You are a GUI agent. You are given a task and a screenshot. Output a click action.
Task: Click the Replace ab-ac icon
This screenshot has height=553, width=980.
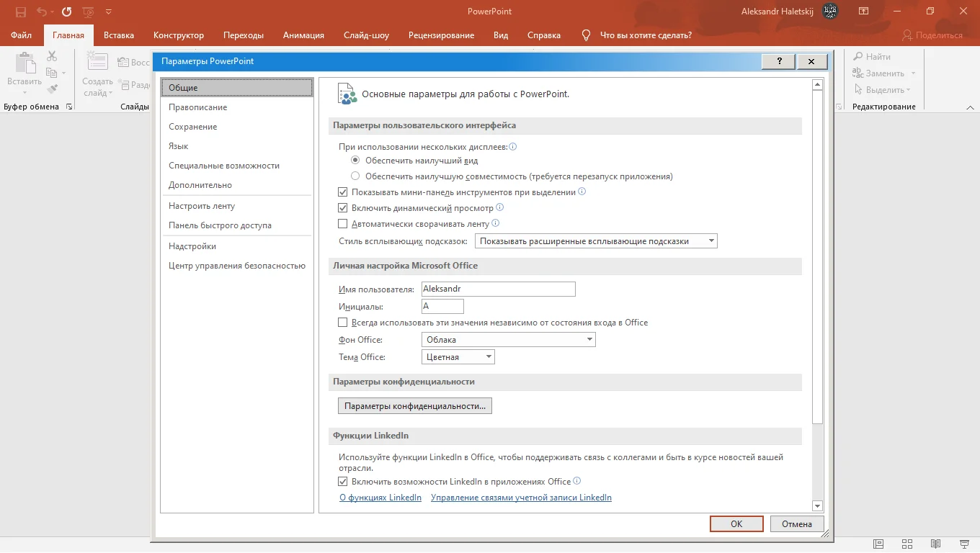pyautogui.click(x=857, y=73)
